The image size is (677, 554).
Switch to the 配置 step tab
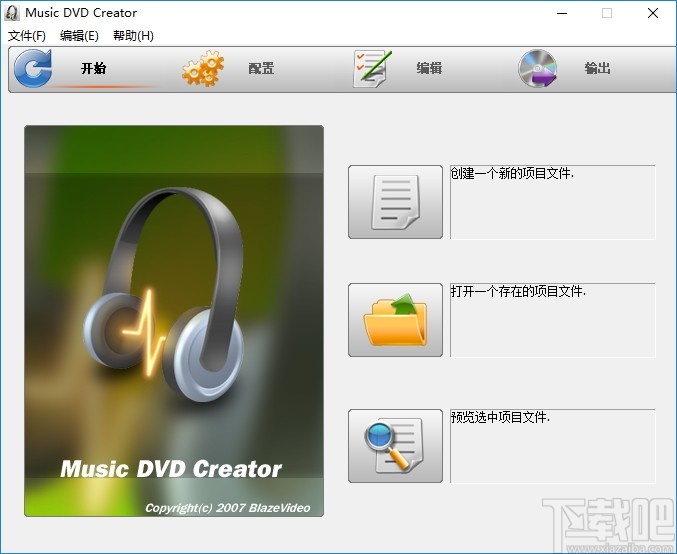(261, 68)
